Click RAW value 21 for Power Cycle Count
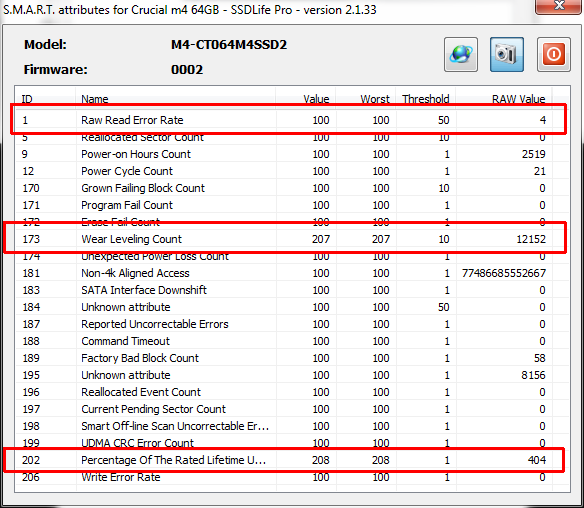The height and width of the screenshot is (508, 584). pos(540,171)
